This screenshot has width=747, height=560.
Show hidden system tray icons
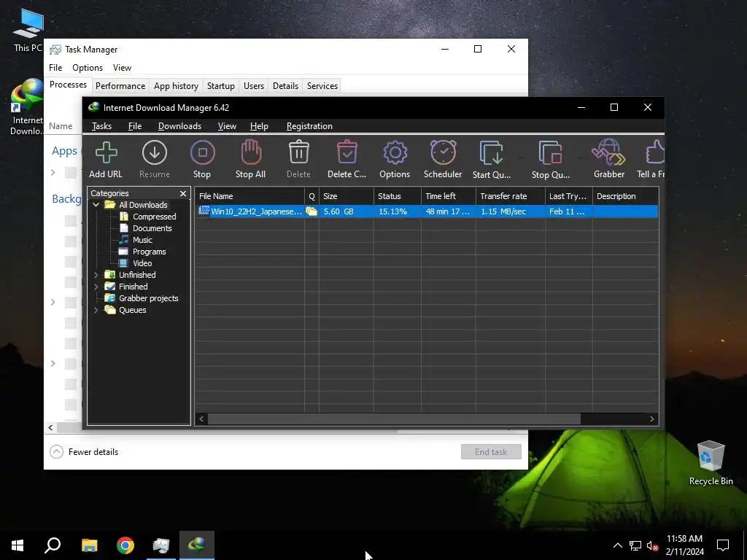click(617, 545)
